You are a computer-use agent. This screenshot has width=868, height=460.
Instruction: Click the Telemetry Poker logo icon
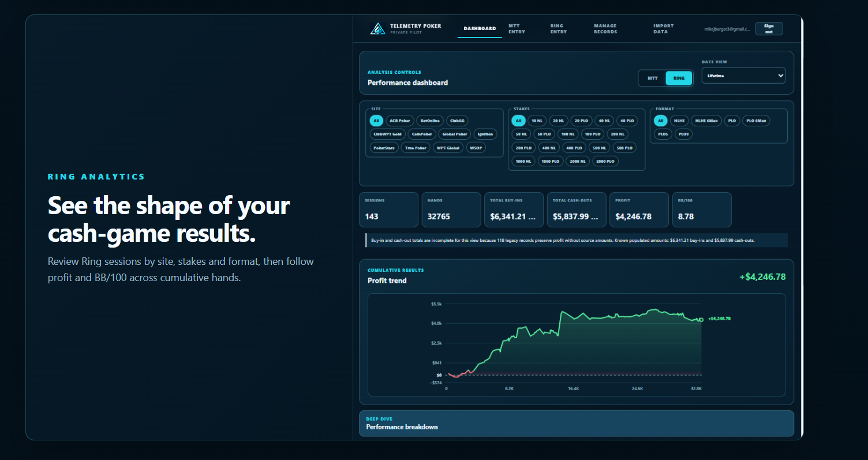378,28
